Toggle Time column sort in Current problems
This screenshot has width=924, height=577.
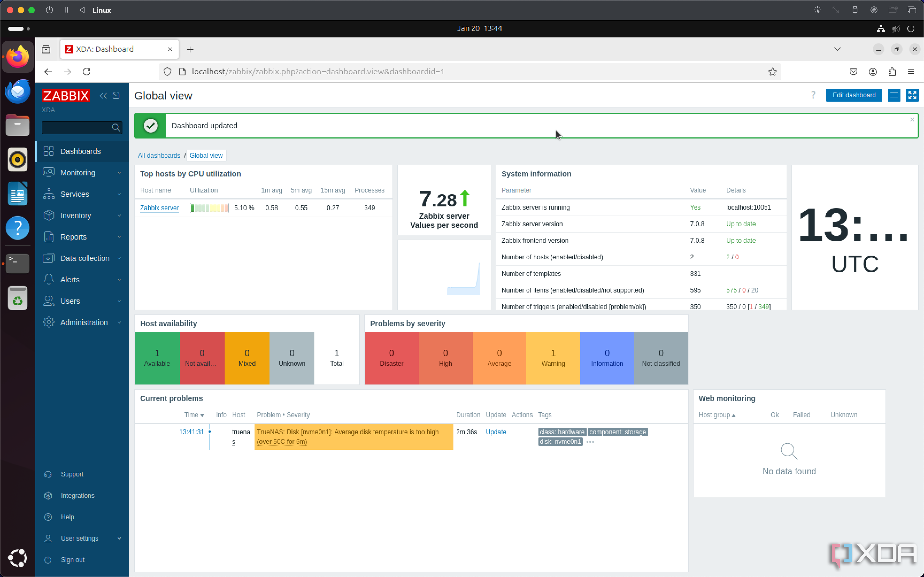(x=194, y=415)
